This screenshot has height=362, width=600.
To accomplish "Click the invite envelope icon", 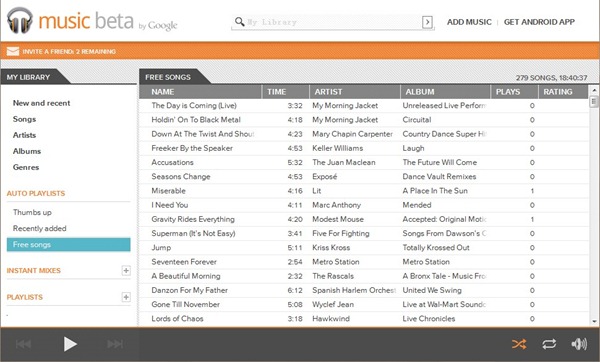I will pos(13,51).
